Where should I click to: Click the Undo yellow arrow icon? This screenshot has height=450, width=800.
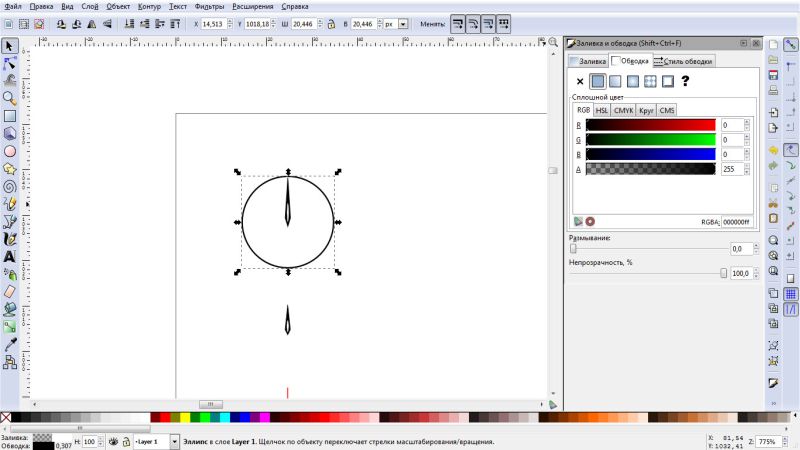click(x=773, y=151)
